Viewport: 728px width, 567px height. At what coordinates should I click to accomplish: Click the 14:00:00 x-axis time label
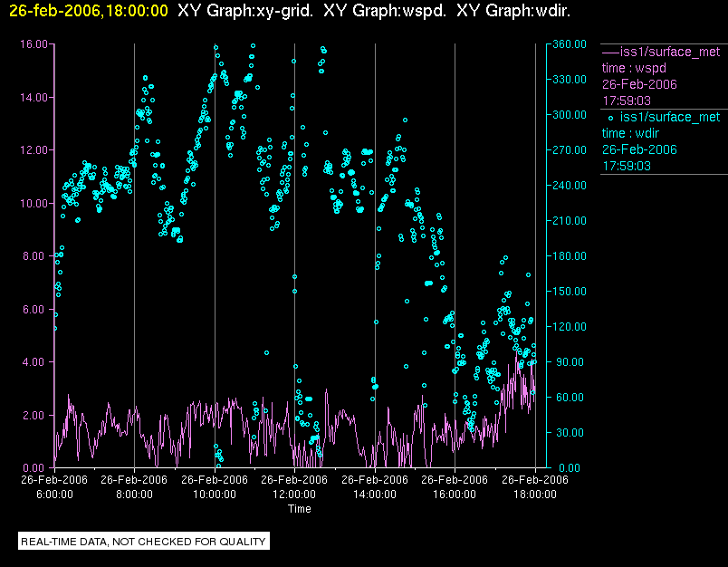point(375,495)
